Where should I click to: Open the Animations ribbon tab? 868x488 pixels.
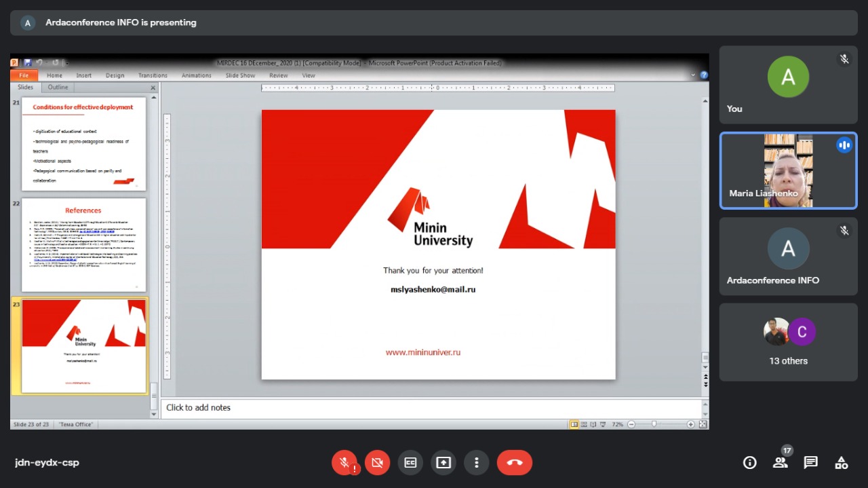pyautogui.click(x=197, y=75)
